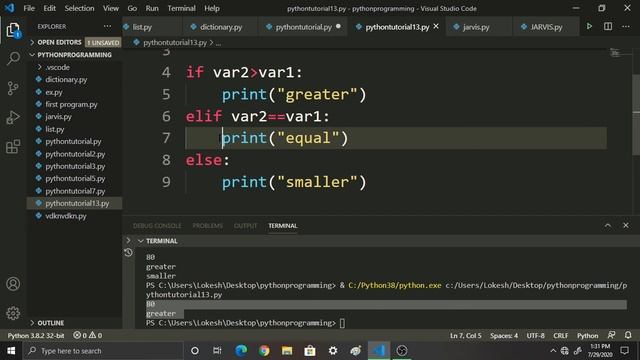Change line ending via CRLF
The height and width of the screenshot is (360, 640).
[x=560, y=336]
